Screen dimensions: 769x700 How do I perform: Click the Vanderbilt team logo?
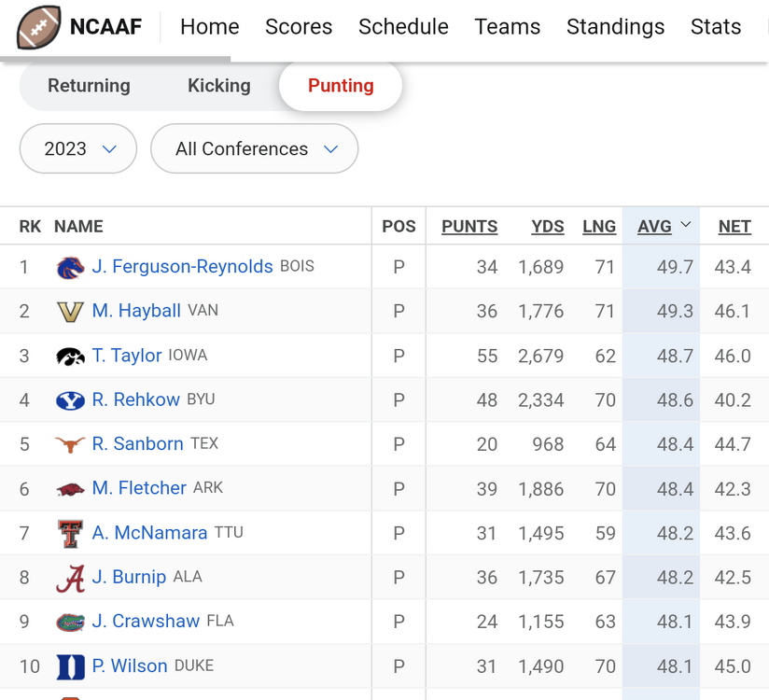coord(70,312)
